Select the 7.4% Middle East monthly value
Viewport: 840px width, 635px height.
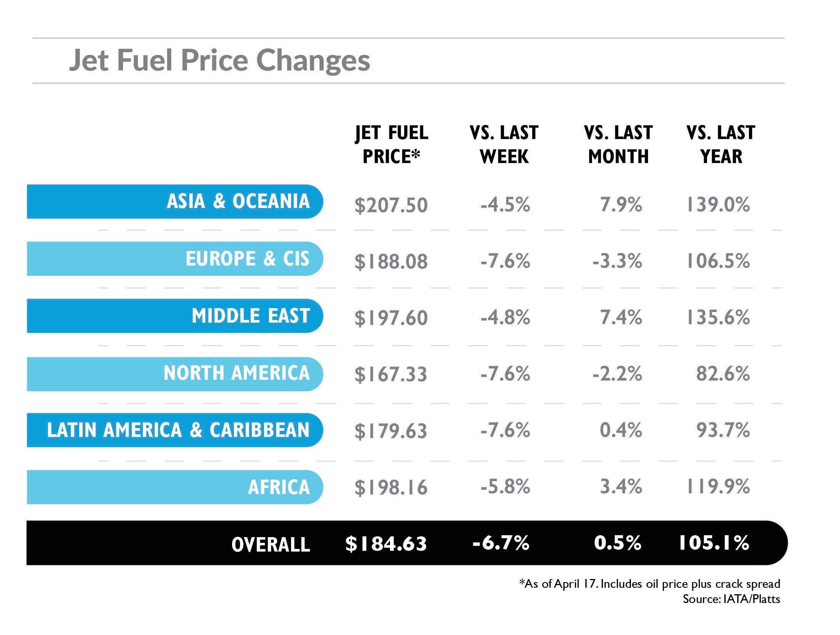coord(621,317)
